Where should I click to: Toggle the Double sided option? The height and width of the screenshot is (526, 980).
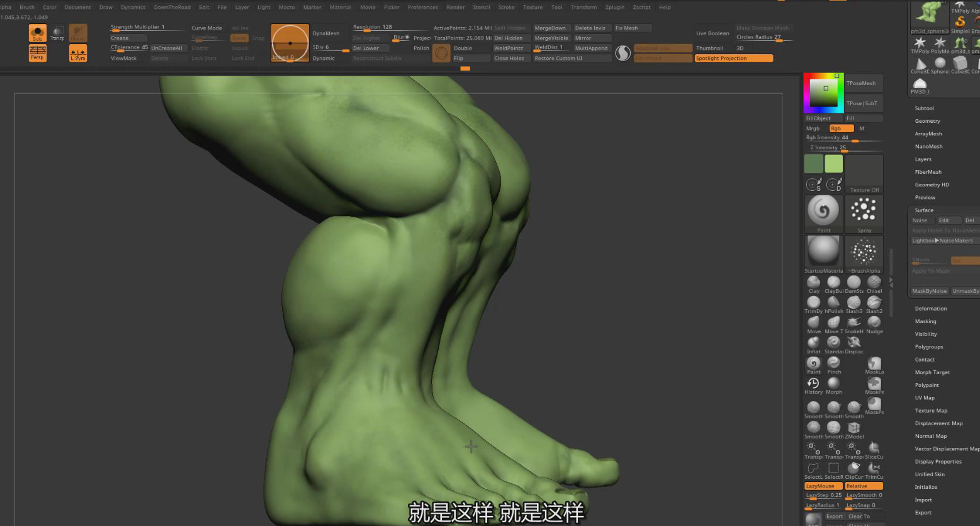pos(471,48)
